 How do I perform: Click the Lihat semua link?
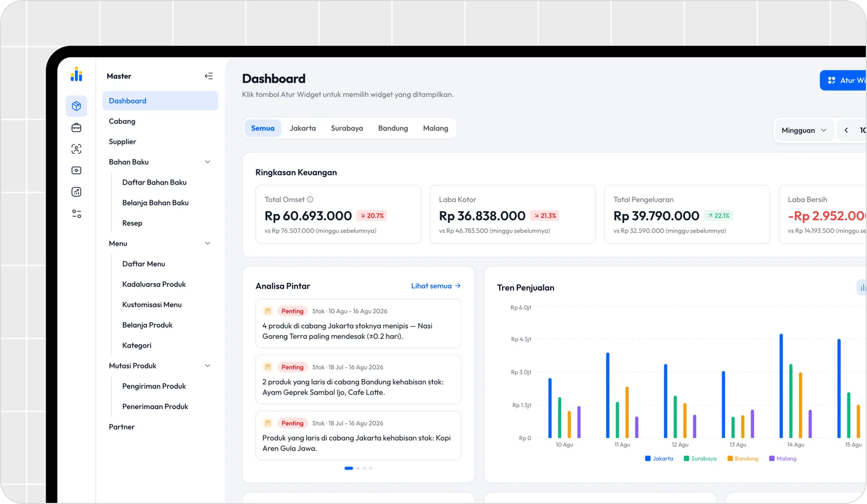click(436, 286)
